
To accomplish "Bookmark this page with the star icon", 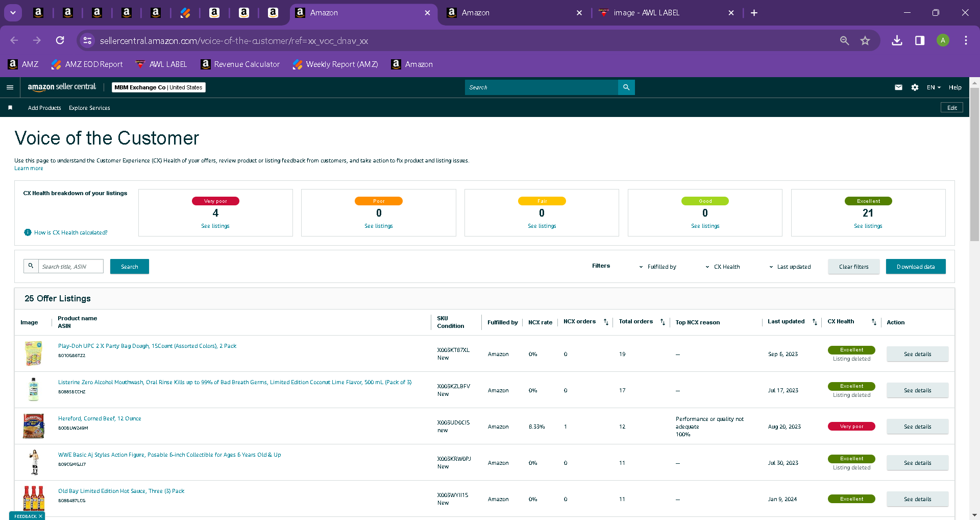I will coord(865,40).
